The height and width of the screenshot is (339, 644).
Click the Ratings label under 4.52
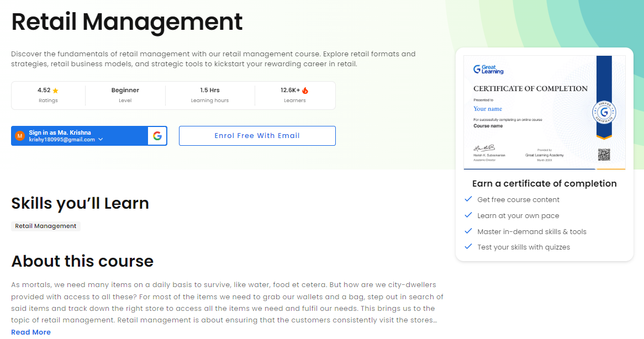[x=48, y=100]
